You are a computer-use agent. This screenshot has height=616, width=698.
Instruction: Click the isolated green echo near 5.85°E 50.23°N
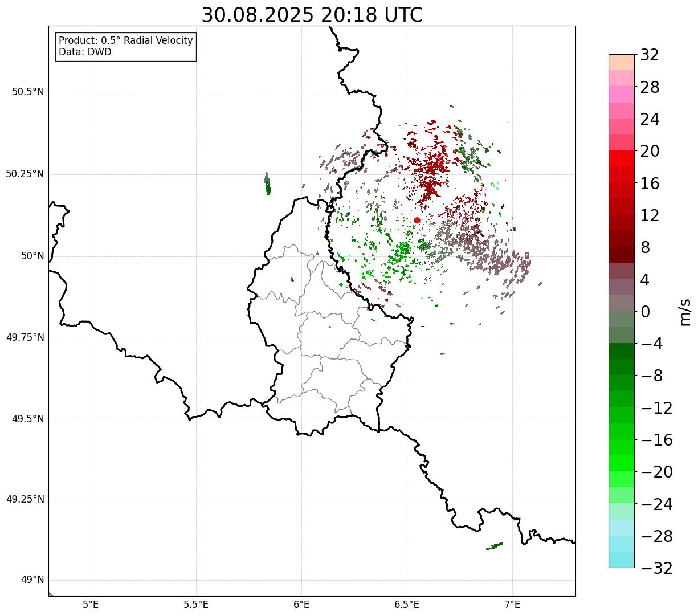tap(267, 183)
